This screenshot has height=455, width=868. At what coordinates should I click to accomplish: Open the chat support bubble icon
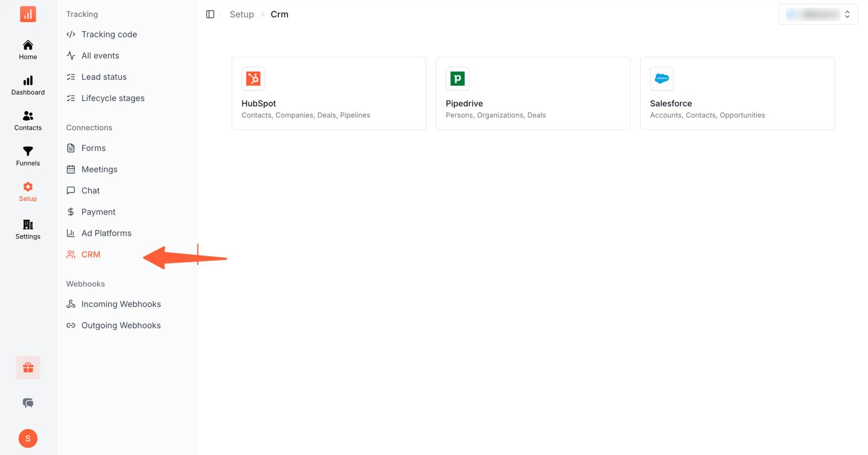[28, 403]
